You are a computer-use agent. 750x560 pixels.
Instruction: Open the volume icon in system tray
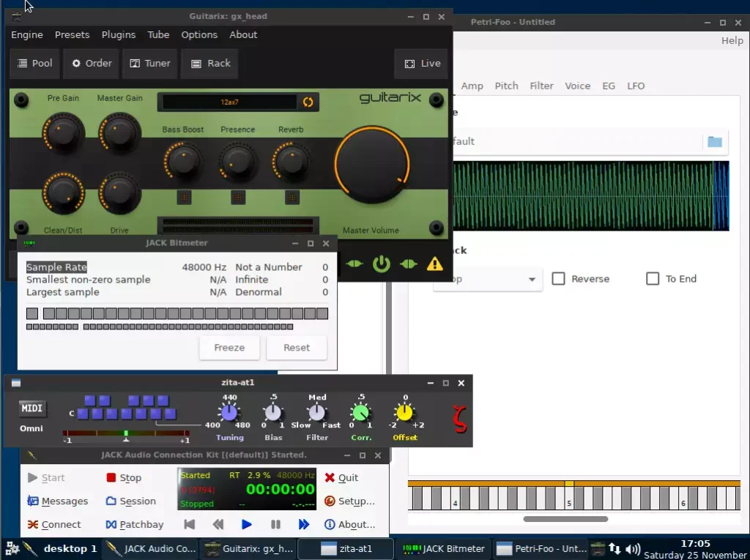pyautogui.click(x=632, y=550)
